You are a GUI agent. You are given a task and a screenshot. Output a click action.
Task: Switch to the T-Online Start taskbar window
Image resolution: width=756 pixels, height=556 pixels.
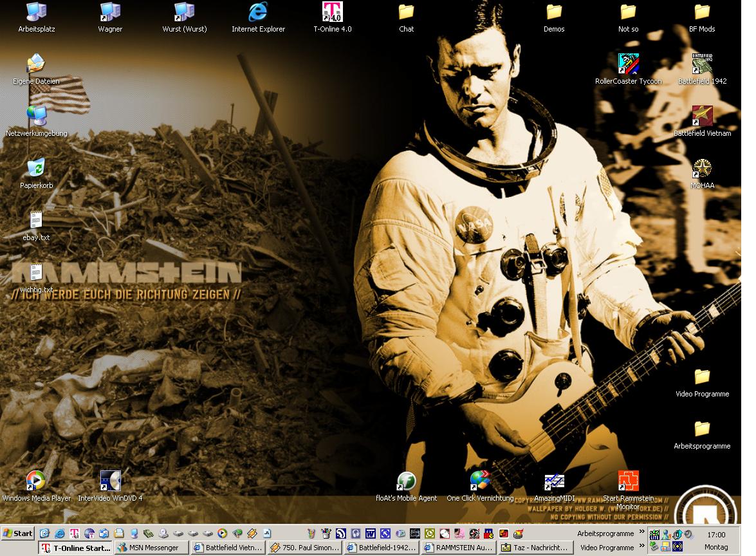(x=75, y=548)
